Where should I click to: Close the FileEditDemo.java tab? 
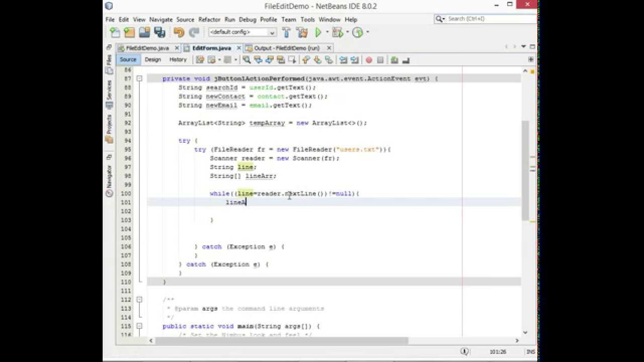177,48
